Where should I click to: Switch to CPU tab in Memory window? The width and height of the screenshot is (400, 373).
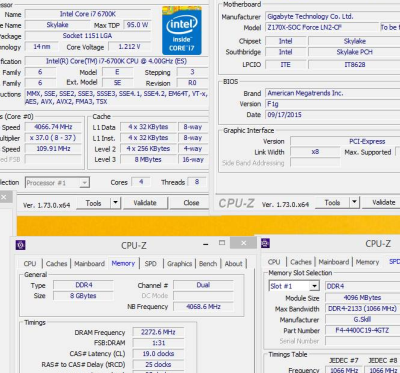click(x=30, y=264)
